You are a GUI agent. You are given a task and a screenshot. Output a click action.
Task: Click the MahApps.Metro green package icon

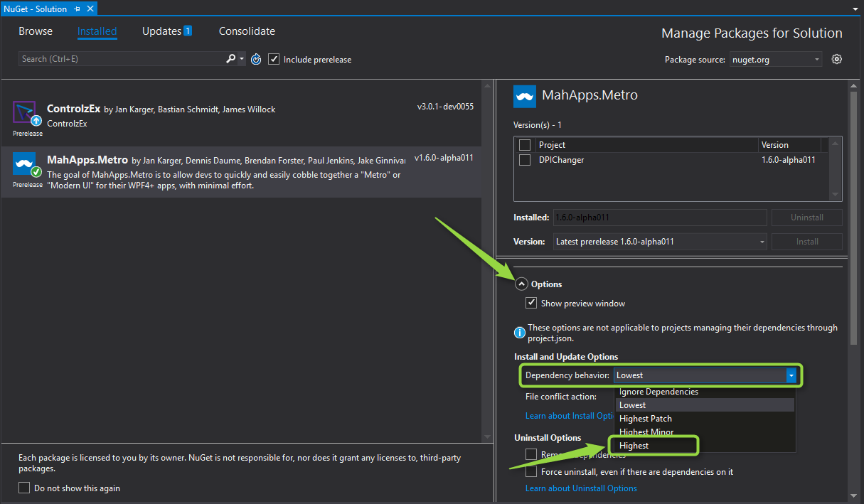26,165
